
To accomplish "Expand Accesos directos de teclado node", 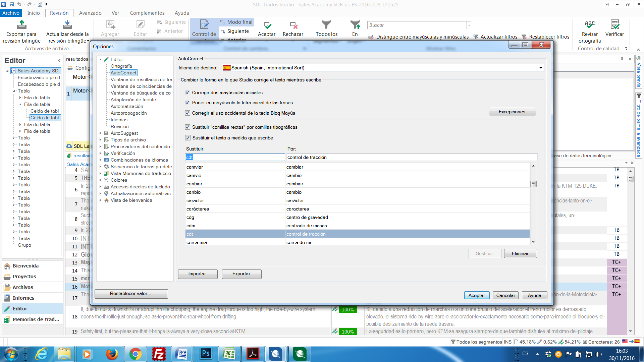I will [x=100, y=187].
